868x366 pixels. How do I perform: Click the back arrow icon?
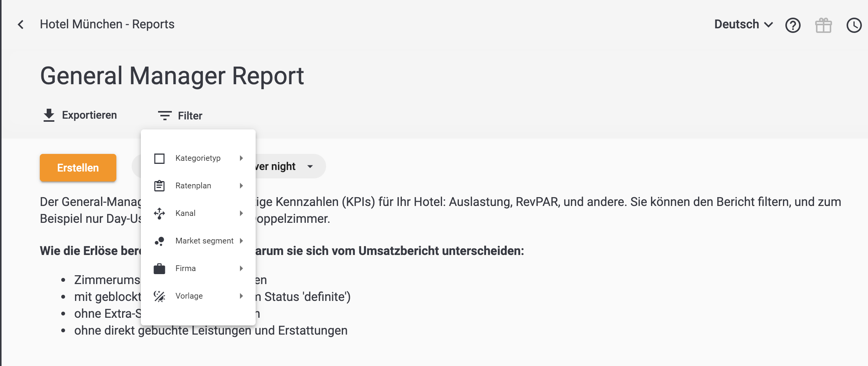[x=21, y=25]
